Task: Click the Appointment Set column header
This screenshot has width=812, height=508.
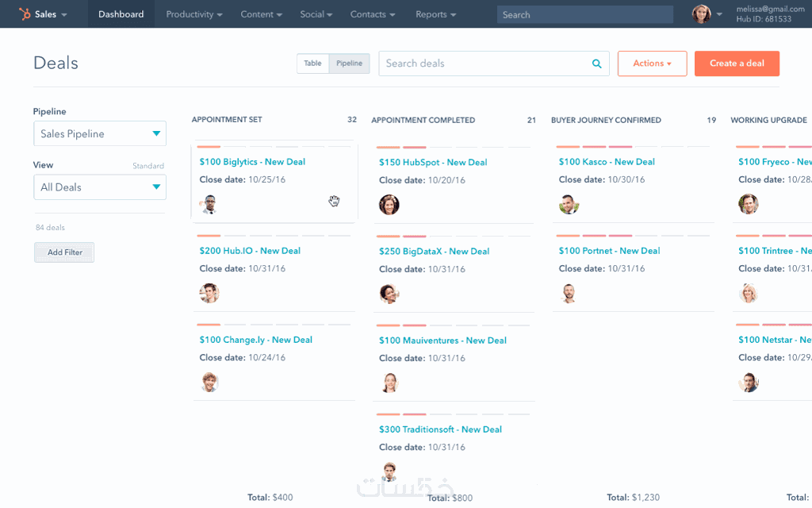Action: click(227, 120)
